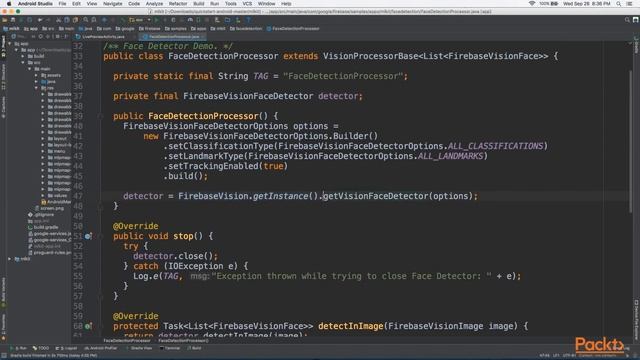Click the Find magnifier icon in toolbar

point(86,20)
